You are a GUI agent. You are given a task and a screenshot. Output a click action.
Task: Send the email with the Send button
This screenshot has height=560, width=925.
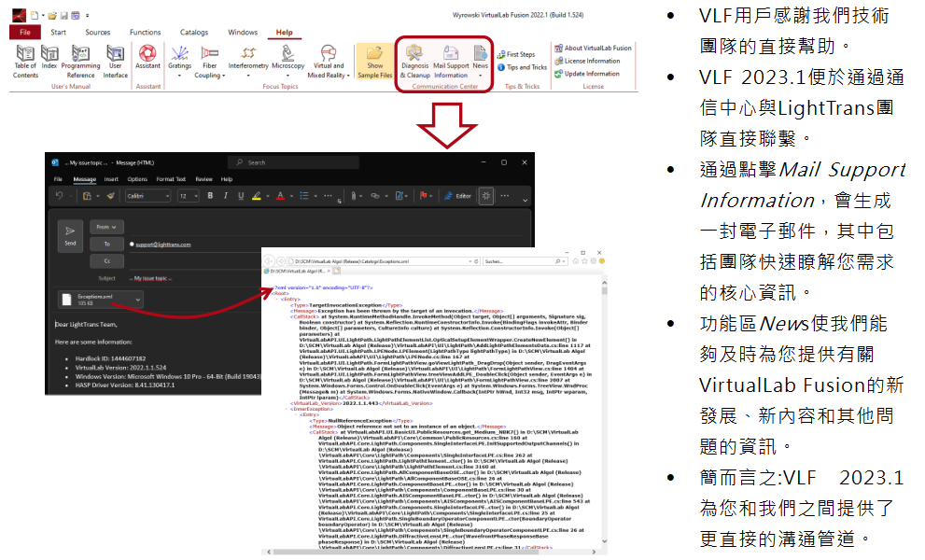point(70,235)
